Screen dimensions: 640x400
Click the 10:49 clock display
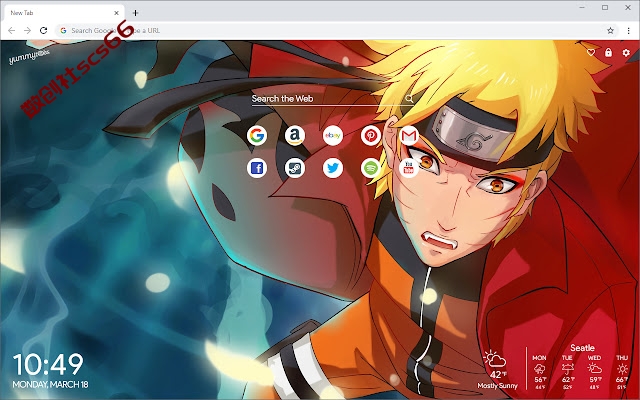48,364
